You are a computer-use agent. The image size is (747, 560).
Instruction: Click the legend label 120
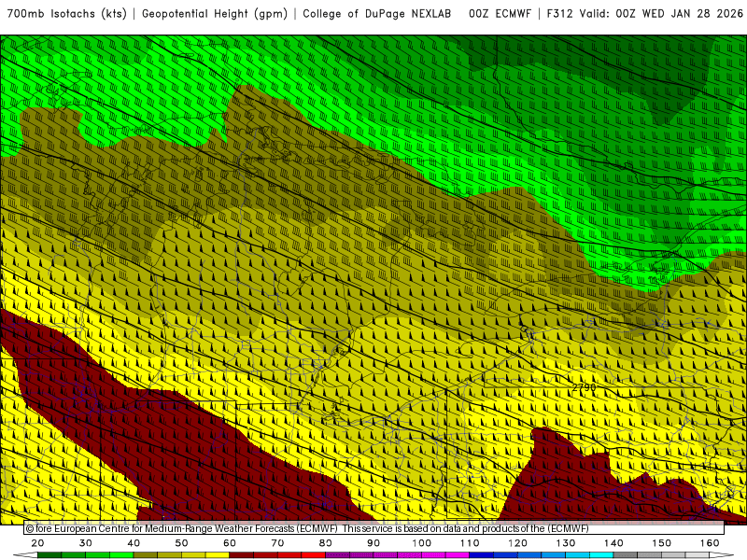point(517,543)
